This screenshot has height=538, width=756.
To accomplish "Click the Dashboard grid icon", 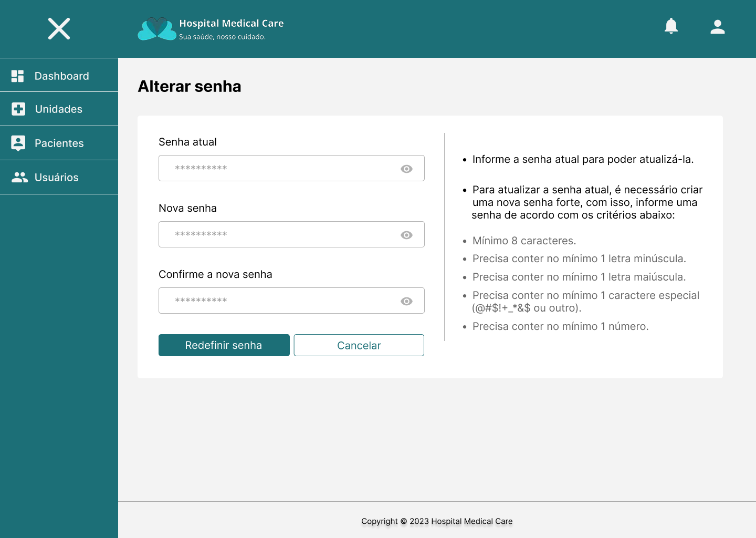I will [x=18, y=76].
